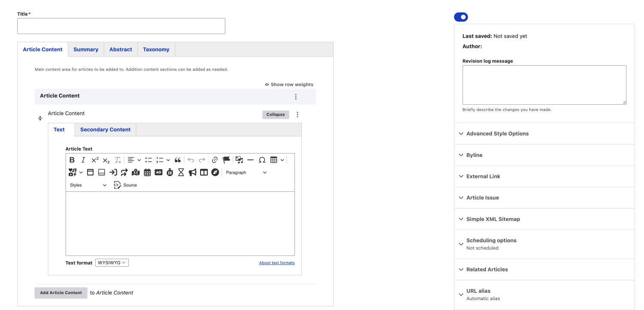Screen dimensions: 644x310
Task: Toggle the bulleted list formatting
Action: coord(148,160)
